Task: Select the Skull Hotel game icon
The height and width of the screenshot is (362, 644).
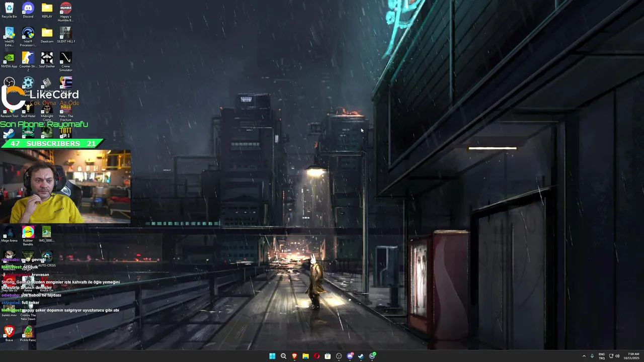Action: pyautogui.click(x=28, y=110)
